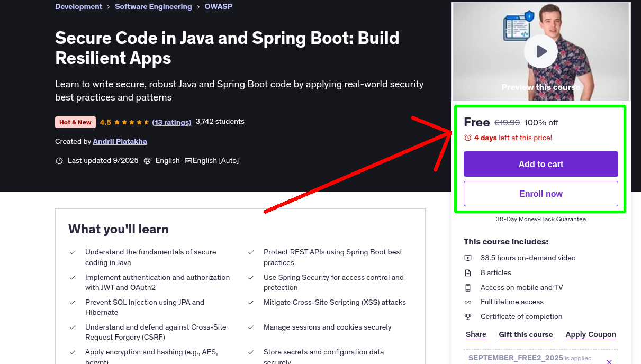Click the on-demand video icon
Viewport: 641px width, 364px height.
coord(468,258)
